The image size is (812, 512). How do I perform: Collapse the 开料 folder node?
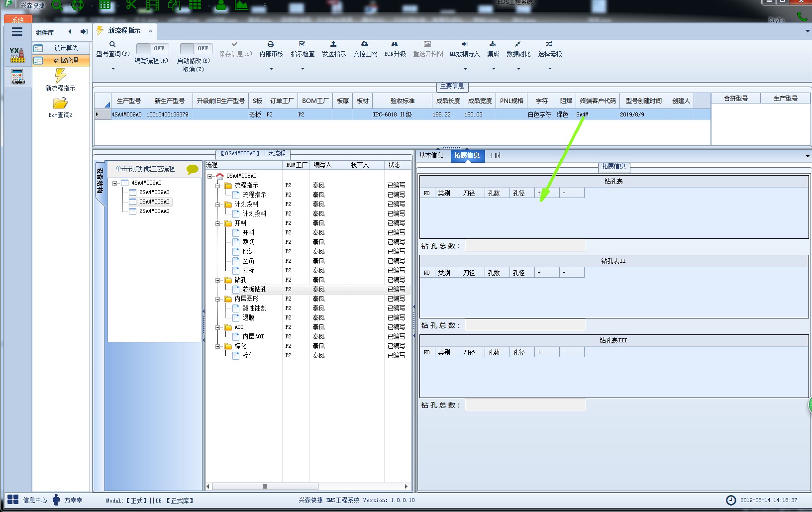click(x=218, y=223)
